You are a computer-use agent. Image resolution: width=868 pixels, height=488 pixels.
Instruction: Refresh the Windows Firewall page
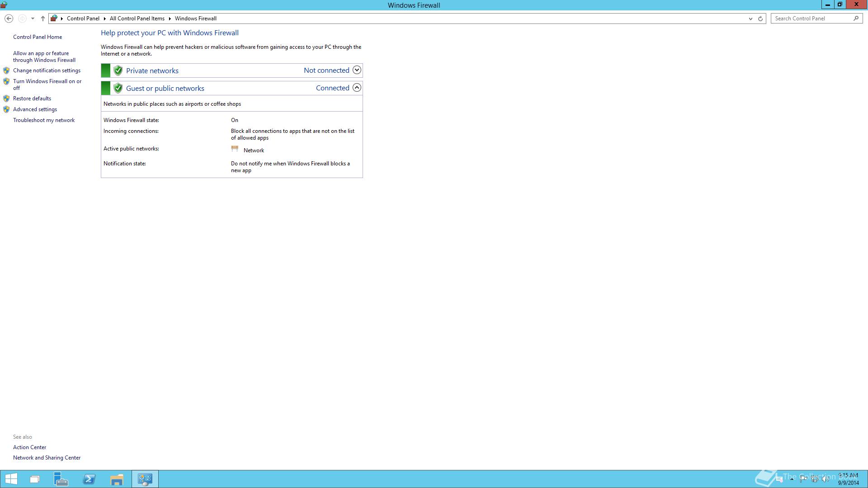pyautogui.click(x=760, y=19)
